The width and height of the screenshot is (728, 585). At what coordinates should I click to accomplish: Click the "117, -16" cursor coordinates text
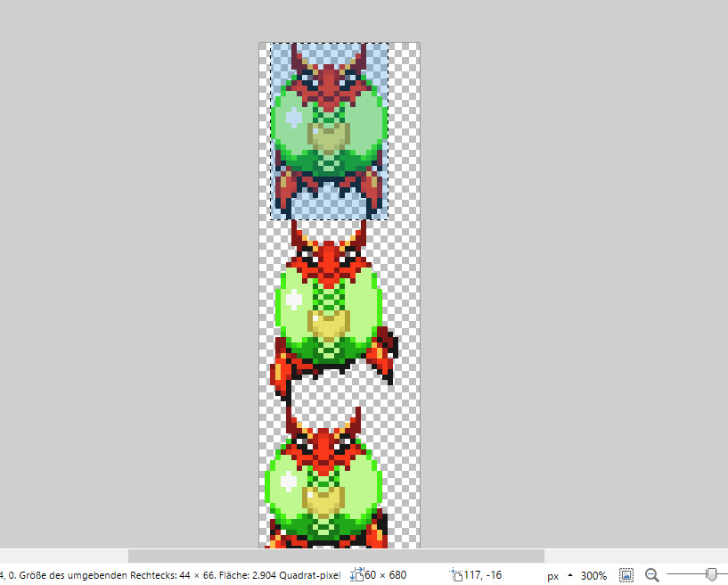coord(482,575)
